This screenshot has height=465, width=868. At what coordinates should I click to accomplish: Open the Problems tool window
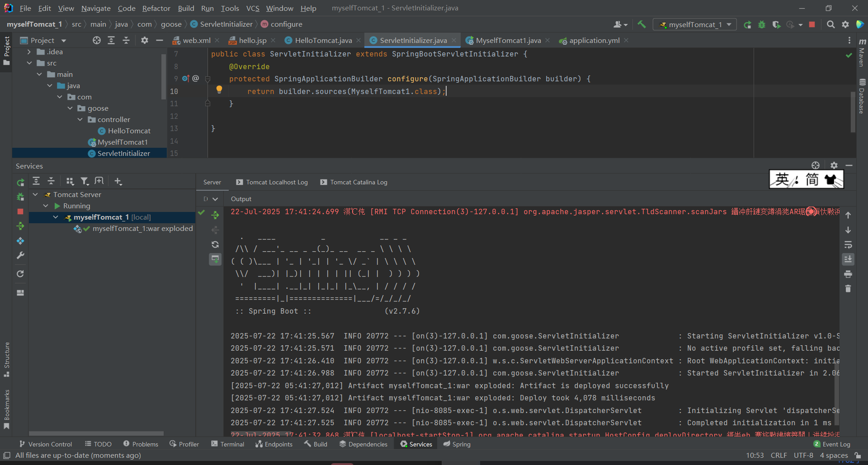click(x=141, y=444)
